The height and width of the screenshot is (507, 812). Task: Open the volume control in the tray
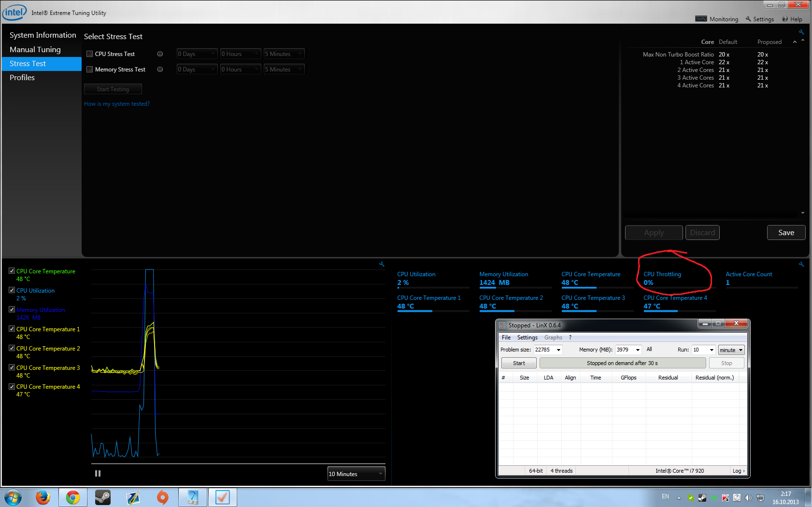(749, 498)
